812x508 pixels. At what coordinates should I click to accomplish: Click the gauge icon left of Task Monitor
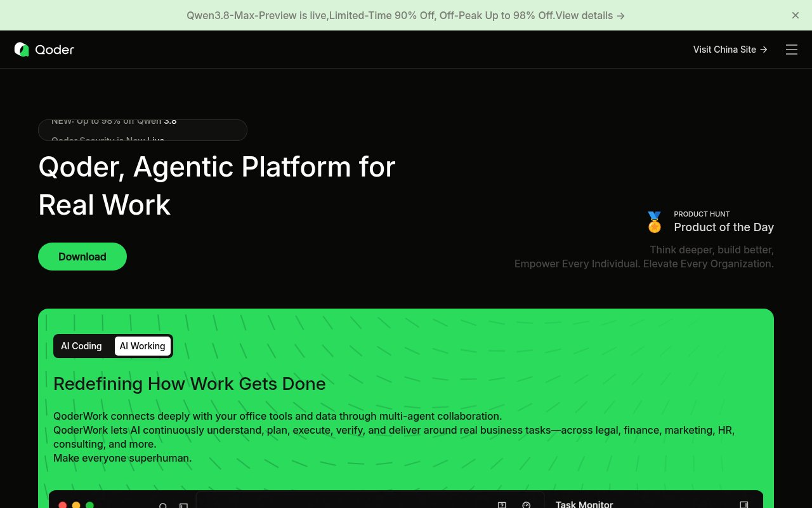[x=526, y=505]
